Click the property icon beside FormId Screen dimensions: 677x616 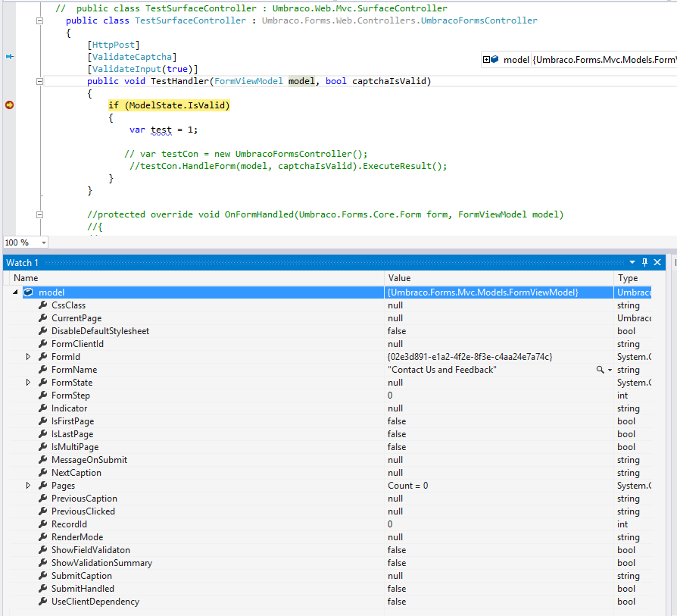42,357
